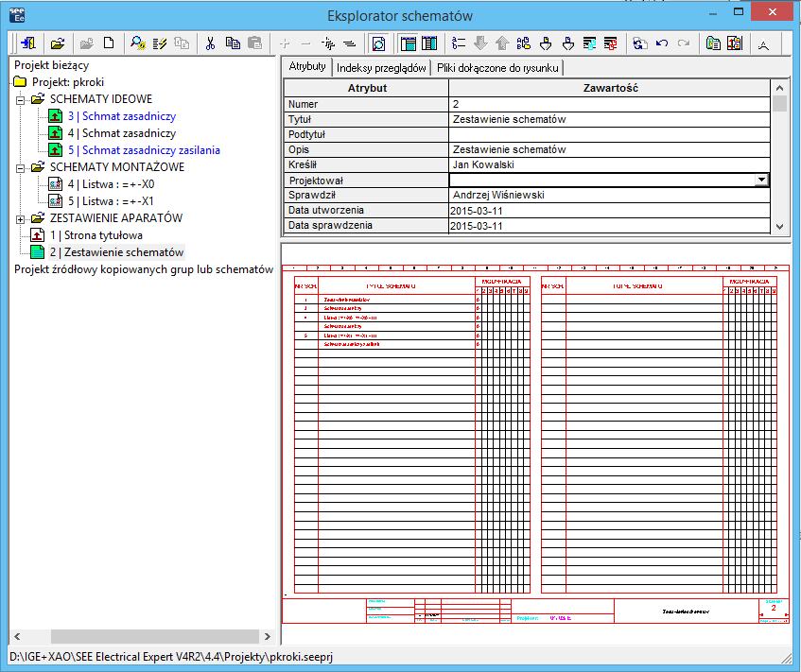801x672 pixels.
Task: Click the greyed down arrow icon
Action: point(480,43)
